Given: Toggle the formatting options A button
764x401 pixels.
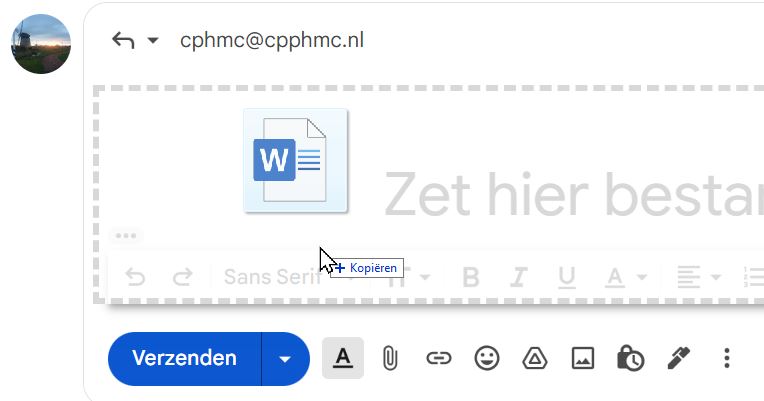Looking at the screenshot, I should (x=343, y=358).
